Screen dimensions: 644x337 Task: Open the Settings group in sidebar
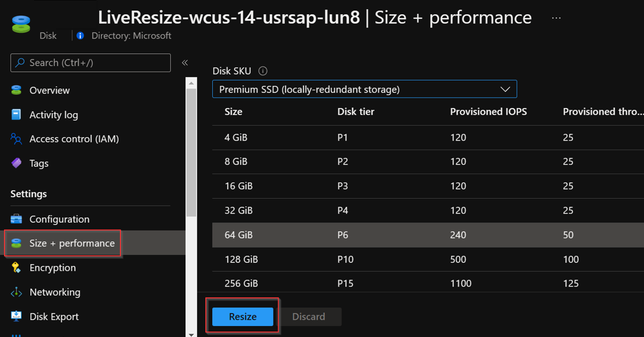tap(28, 194)
